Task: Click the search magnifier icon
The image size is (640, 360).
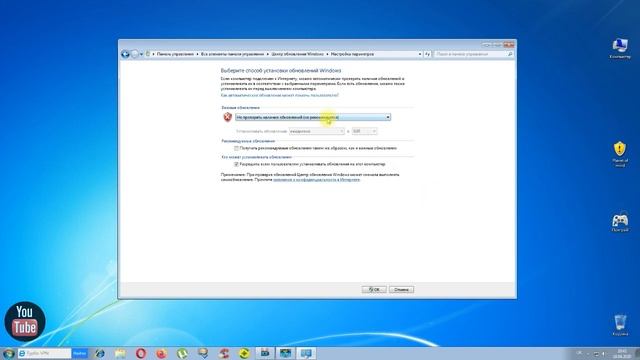Action: (x=510, y=54)
